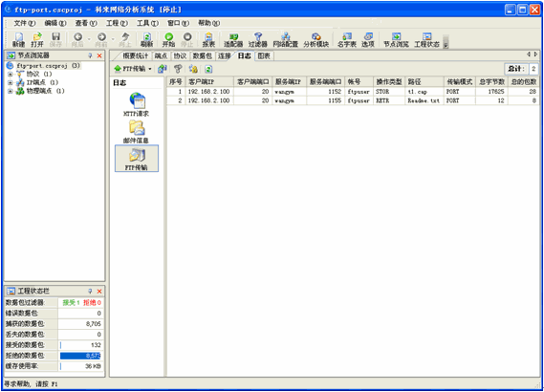
Task: Switch to the 连接 tab
Action: coord(224,55)
